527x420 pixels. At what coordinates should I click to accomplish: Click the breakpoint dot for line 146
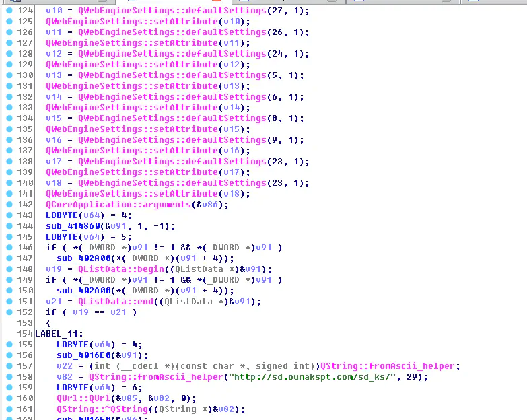coord(9,248)
